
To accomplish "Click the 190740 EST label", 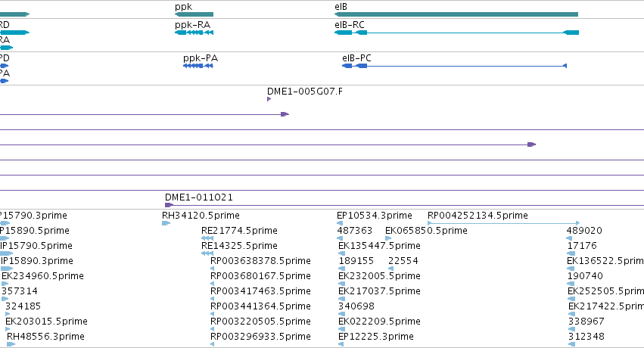I will click(585, 276).
